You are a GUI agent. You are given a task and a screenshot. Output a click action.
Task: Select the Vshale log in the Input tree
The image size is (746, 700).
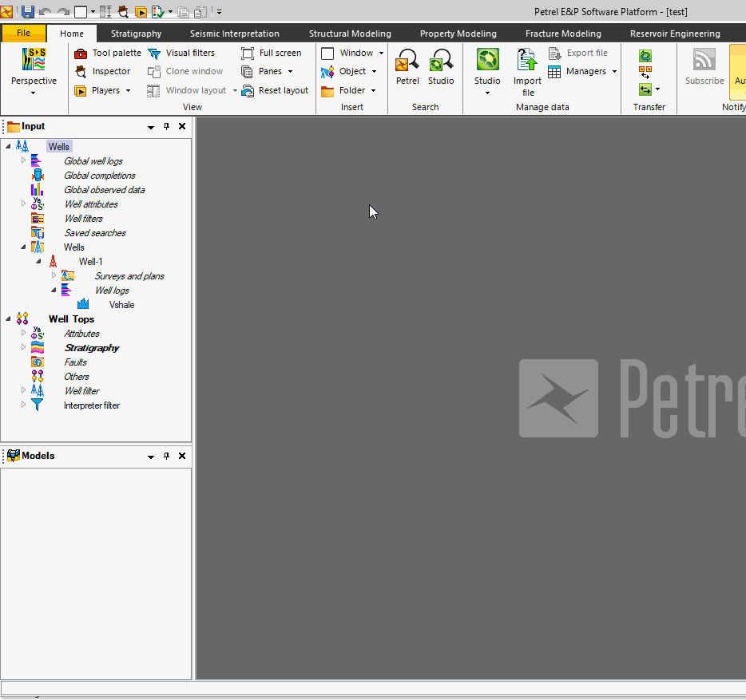coord(121,305)
